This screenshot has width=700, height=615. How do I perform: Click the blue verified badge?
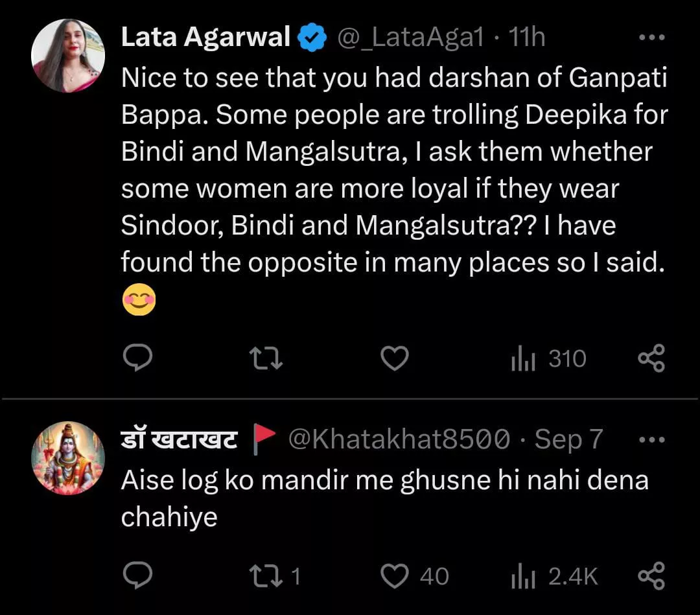[x=312, y=39]
